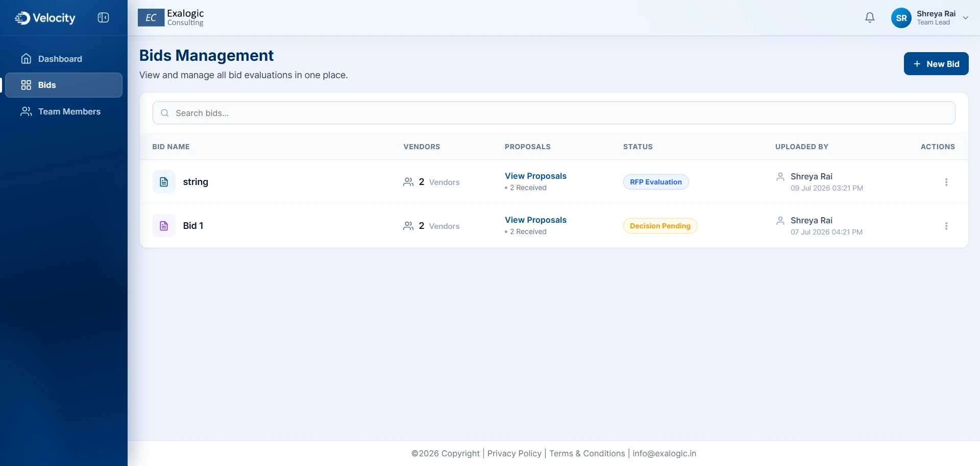Click the ACTIONS column header
The height and width of the screenshot is (466, 980).
(x=938, y=147)
